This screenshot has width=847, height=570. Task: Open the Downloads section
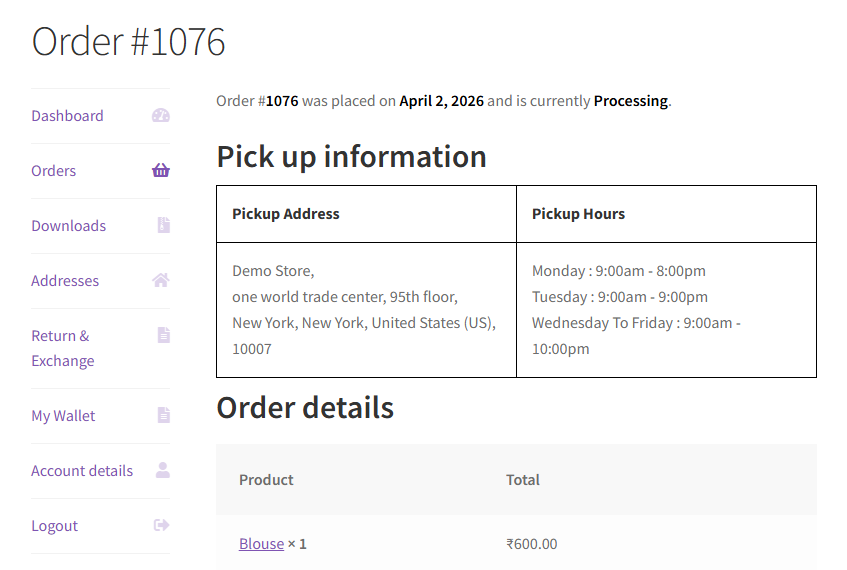click(68, 226)
